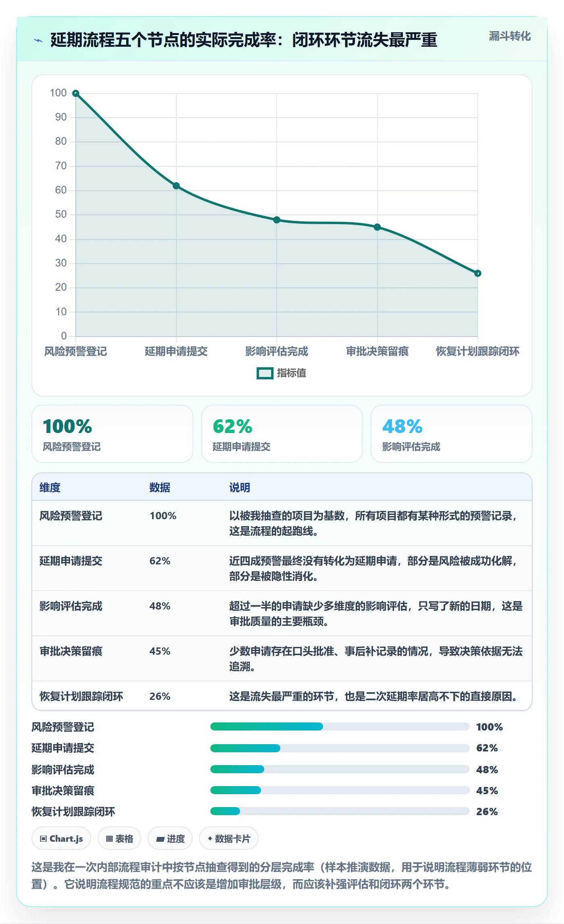Image resolution: width=564 pixels, height=924 pixels.
Task: Click the x-axis label 恢复计划跟踪闭环
Action: 477,352
